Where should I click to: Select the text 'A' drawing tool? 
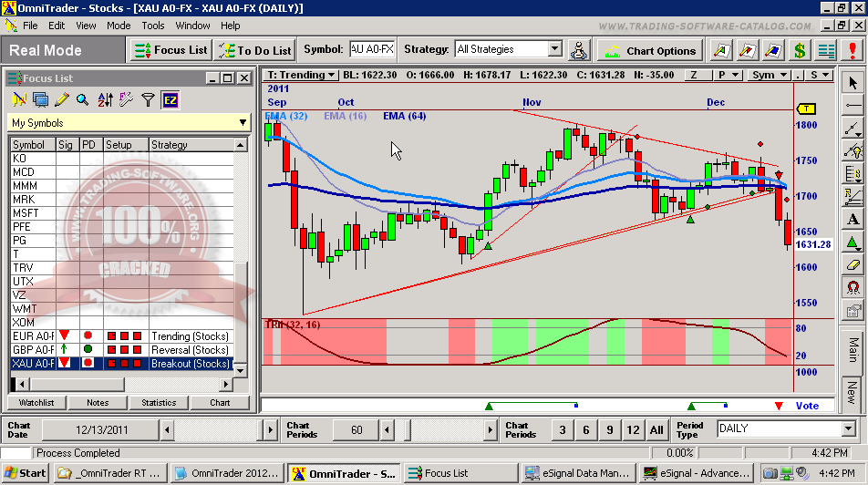[x=852, y=220]
